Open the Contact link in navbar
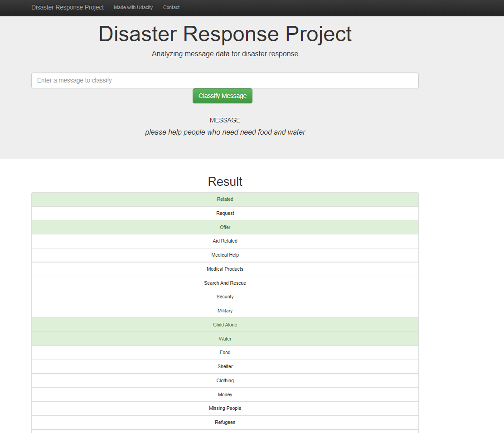 tap(171, 8)
